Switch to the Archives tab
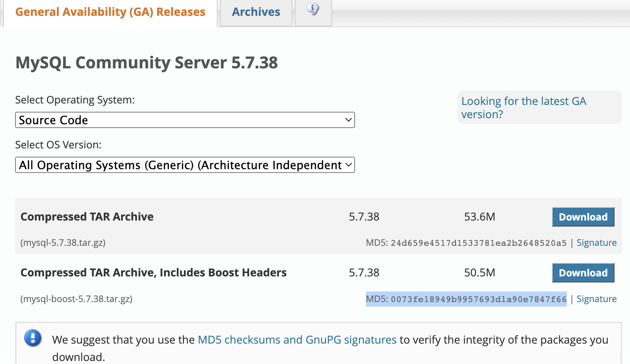630x364 pixels. tap(256, 12)
